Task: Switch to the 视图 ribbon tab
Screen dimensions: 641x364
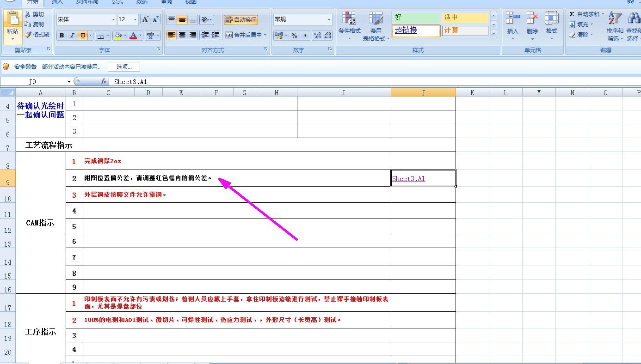Action: click(191, 2)
